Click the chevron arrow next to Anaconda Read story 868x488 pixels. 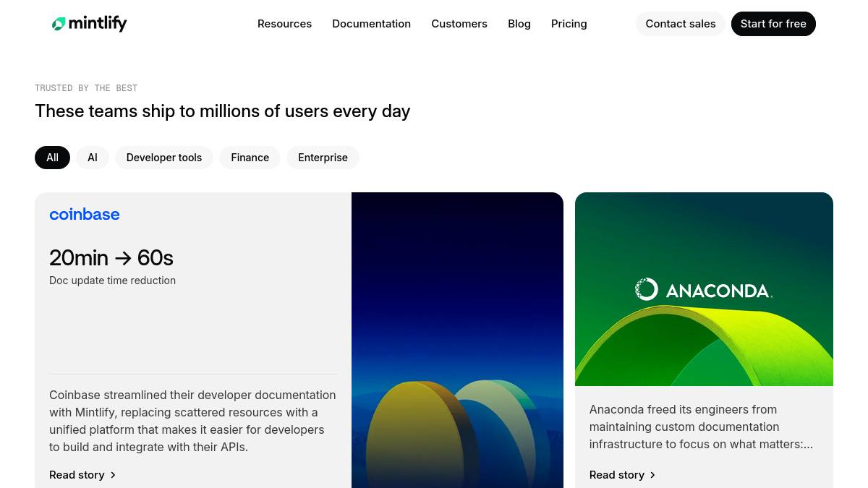point(652,475)
